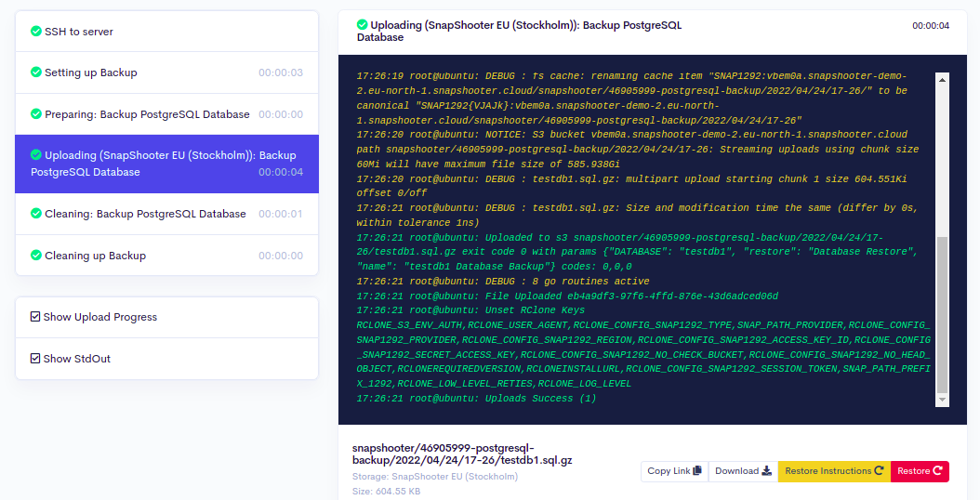Click the log scrollbar thumb
Image resolution: width=980 pixels, height=500 pixels.
click(942, 314)
